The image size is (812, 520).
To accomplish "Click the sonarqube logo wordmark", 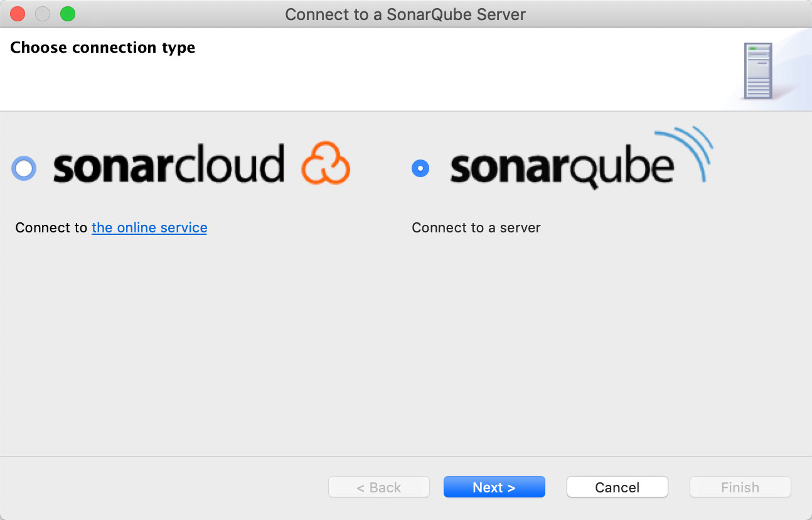I will click(562, 166).
